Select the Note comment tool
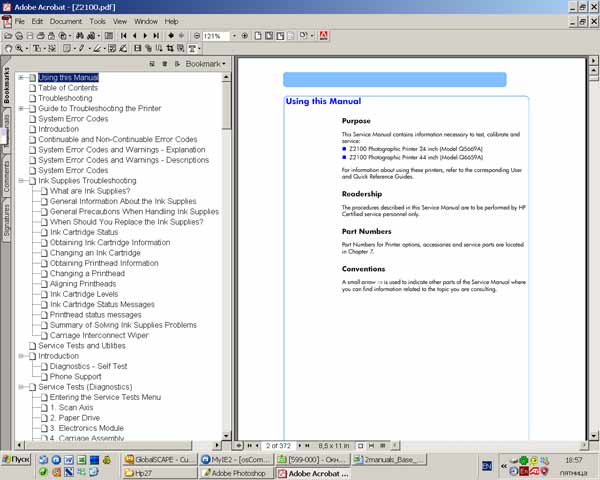The width and height of the screenshot is (600, 480). pos(67,49)
